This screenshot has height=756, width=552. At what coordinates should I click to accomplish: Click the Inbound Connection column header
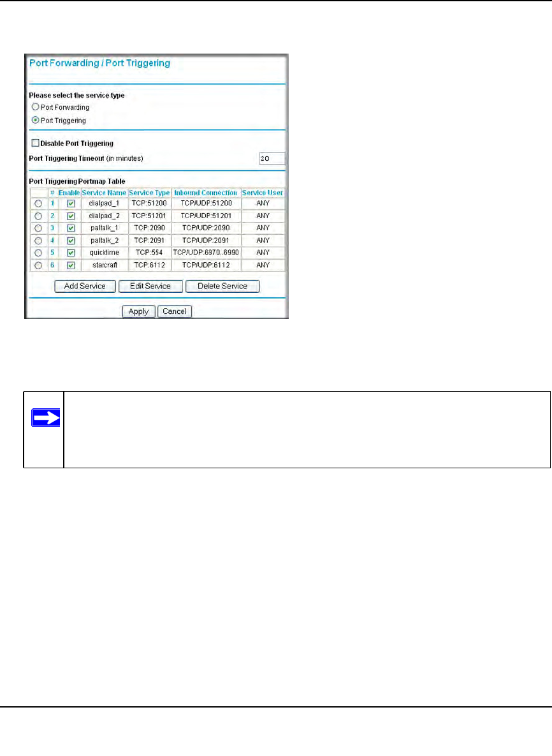(x=206, y=193)
